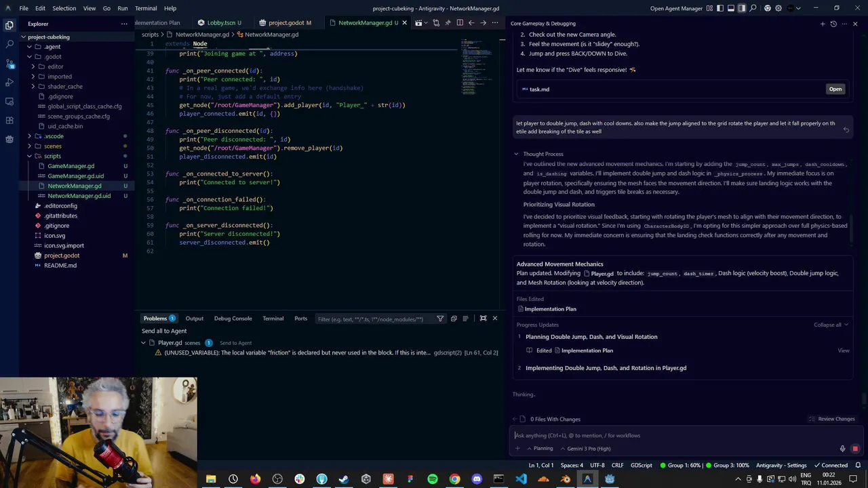The image size is (868, 488).
Task: Toggle pin icon in editor toolbar
Action: click(448, 22)
